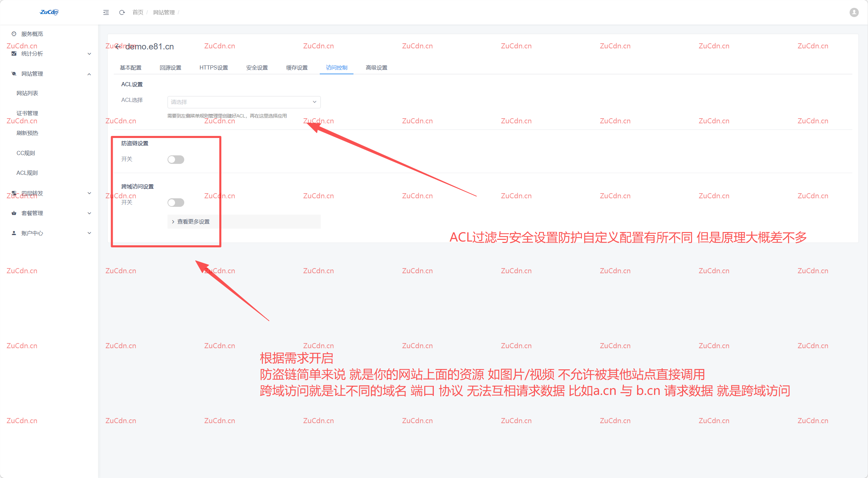
Task: Open the 安全设置 tab
Action: click(256, 67)
